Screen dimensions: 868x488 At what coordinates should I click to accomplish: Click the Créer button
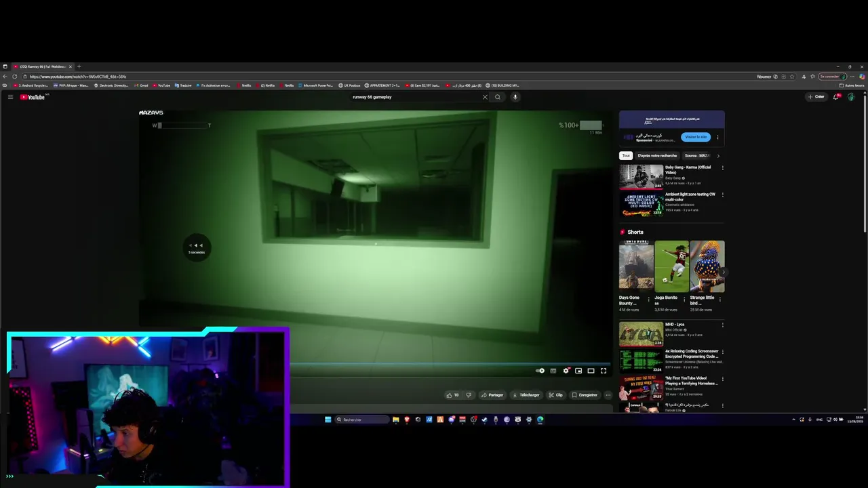pyautogui.click(x=816, y=97)
